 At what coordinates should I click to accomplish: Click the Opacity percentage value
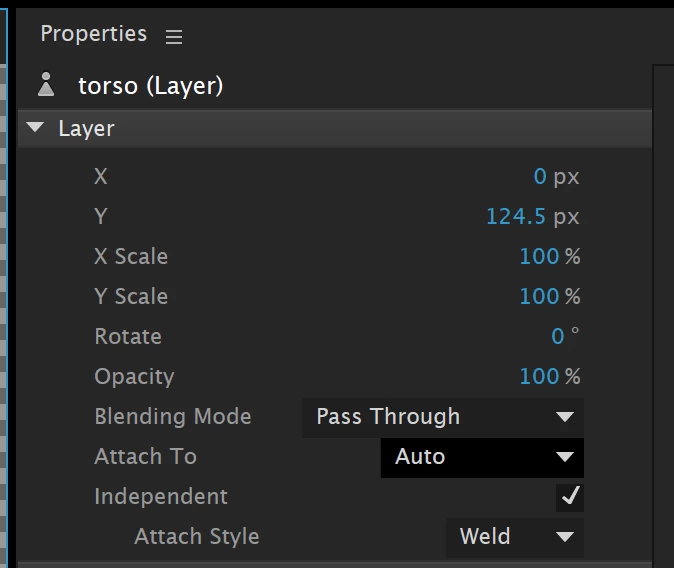(539, 377)
